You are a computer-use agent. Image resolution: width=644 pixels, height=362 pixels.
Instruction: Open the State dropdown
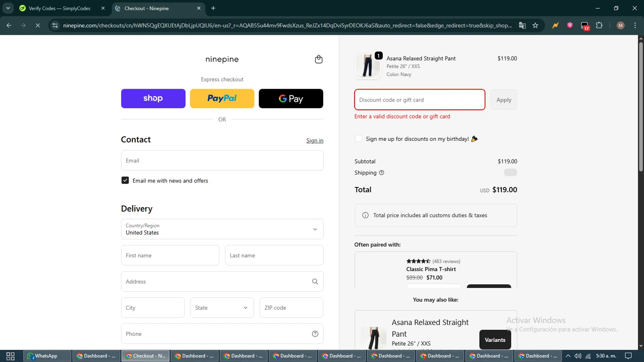click(222, 308)
